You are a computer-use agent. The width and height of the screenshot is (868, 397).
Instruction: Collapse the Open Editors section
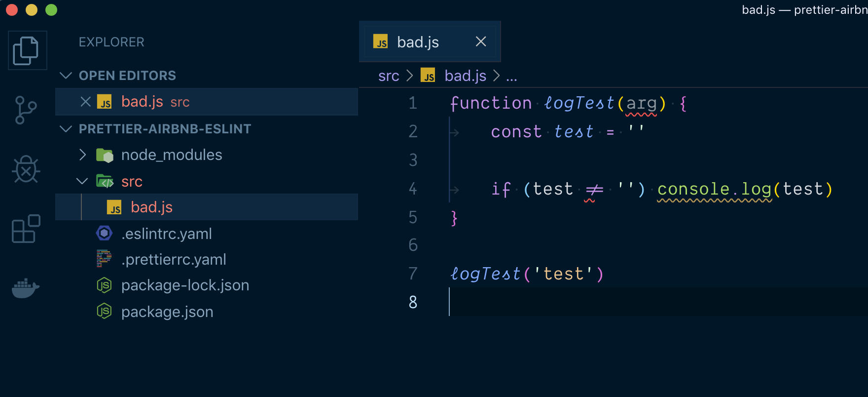tap(66, 75)
